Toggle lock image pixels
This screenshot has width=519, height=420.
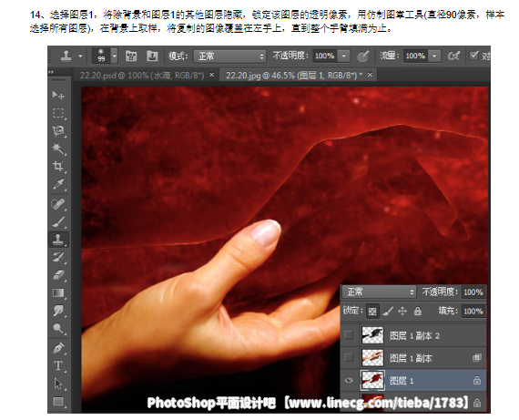(x=388, y=311)
